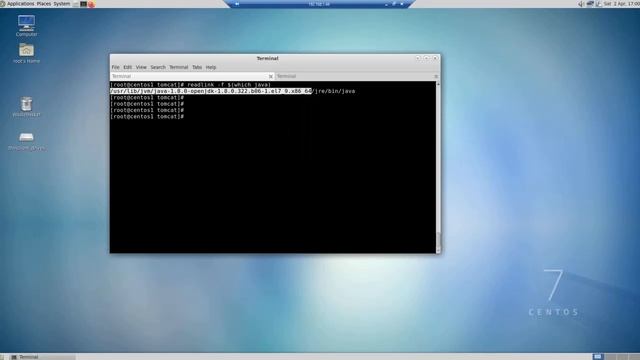The width and height of the screenshot is (640, 360).
Task: Click the highlighted java path output text
Action: click(x=211, y=91)
